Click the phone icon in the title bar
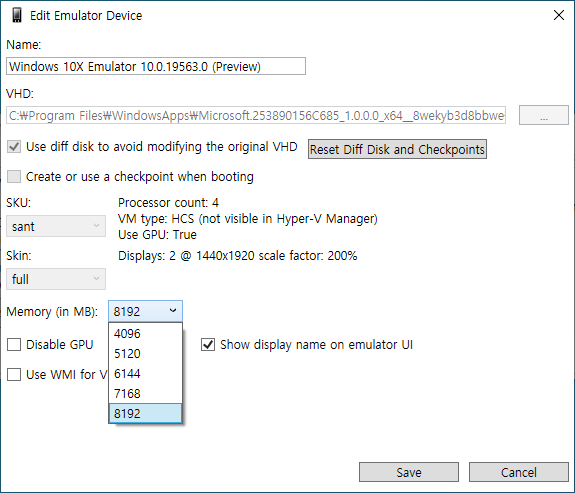 coord(17,15)
